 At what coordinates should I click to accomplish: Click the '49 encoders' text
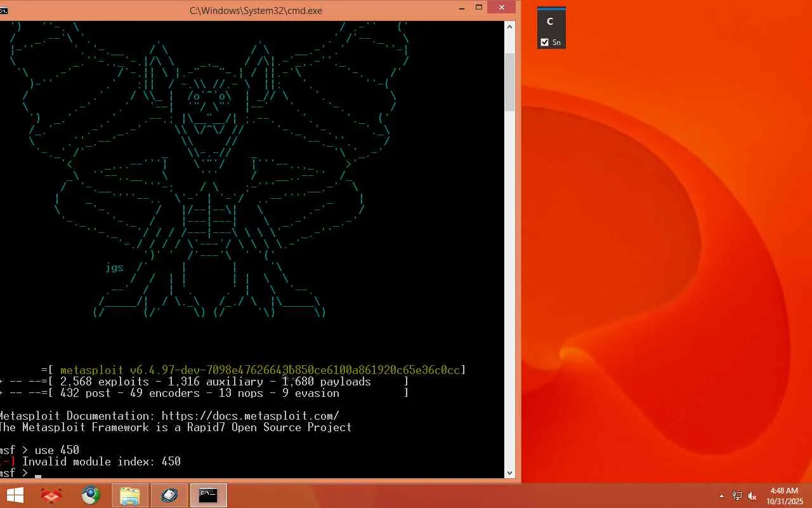tap(165, 393)
